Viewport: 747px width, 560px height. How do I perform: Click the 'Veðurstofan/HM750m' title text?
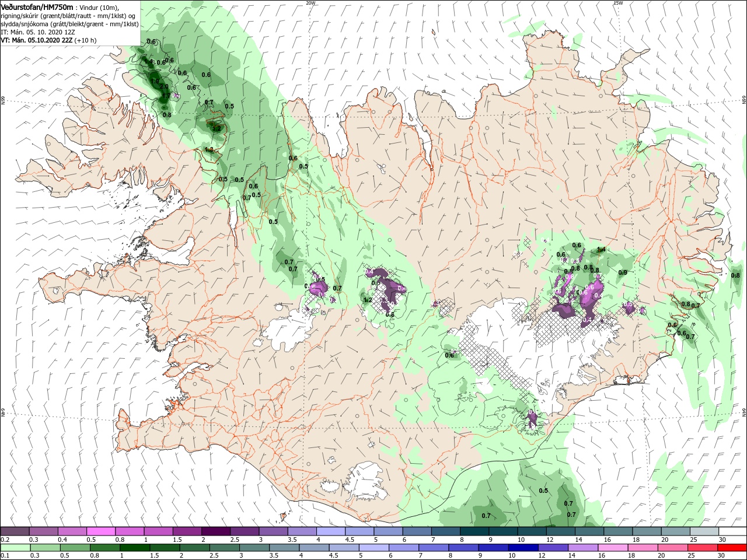pos(37,6)
